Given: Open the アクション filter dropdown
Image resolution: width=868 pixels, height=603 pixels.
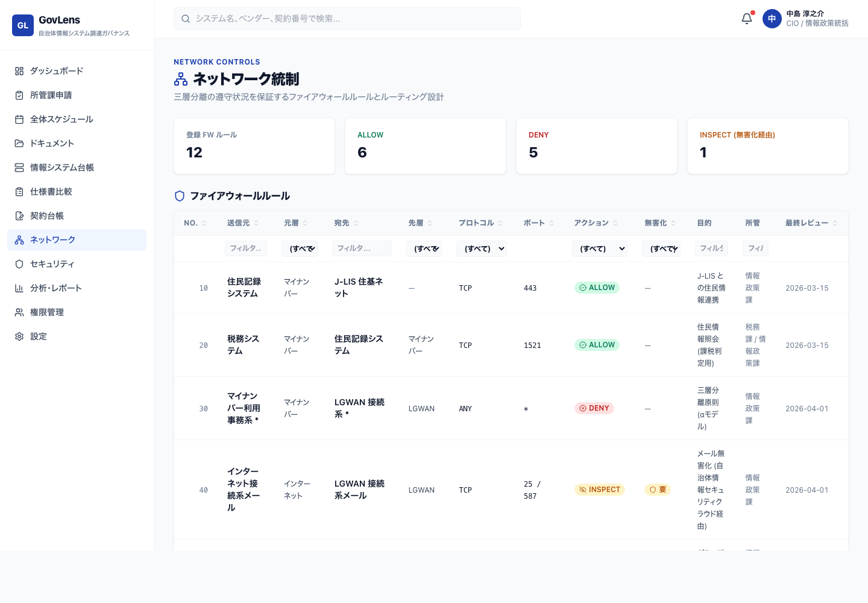Looking at the screenshot, I should coord(599,248).
